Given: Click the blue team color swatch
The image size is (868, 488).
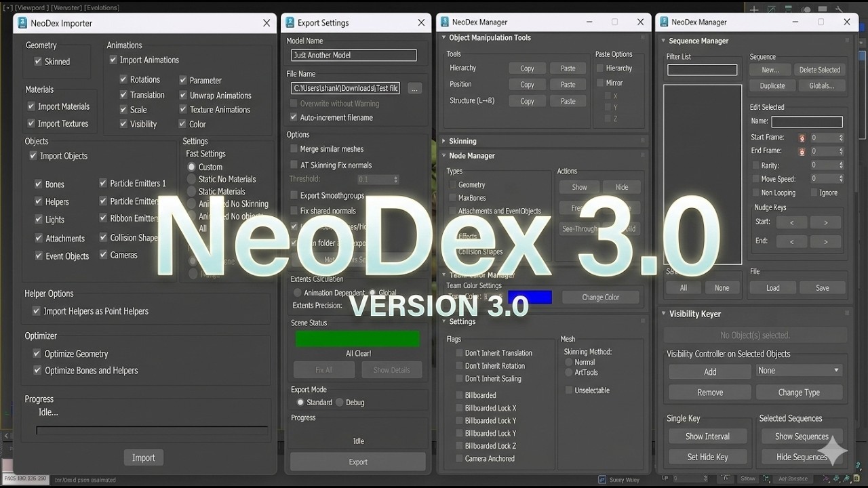Looking at the screenshot, I should [x=530, y=297].
